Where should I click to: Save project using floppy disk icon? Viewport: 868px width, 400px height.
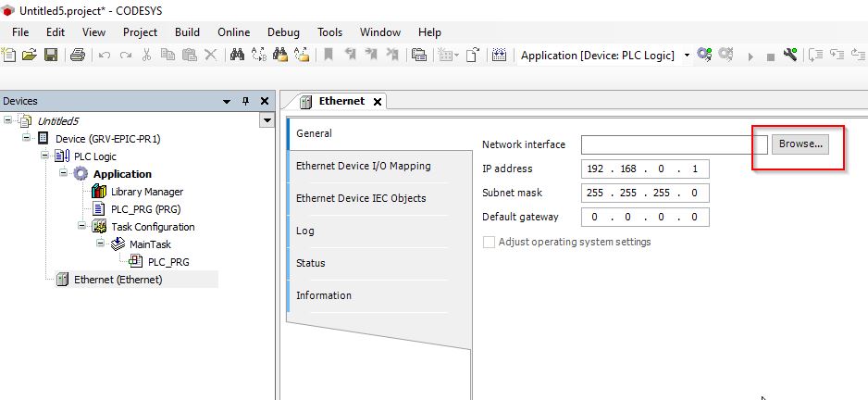pyautogui.click(x=51, y=55)
